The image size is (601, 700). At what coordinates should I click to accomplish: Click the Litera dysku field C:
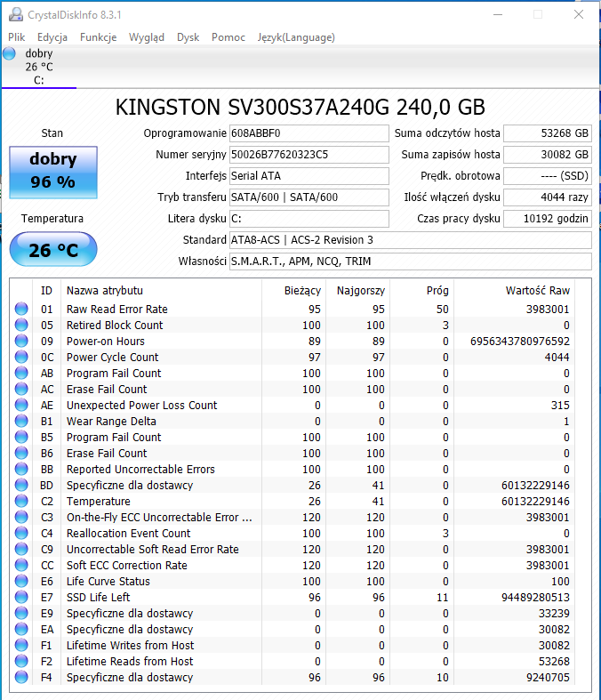point(309,219)
